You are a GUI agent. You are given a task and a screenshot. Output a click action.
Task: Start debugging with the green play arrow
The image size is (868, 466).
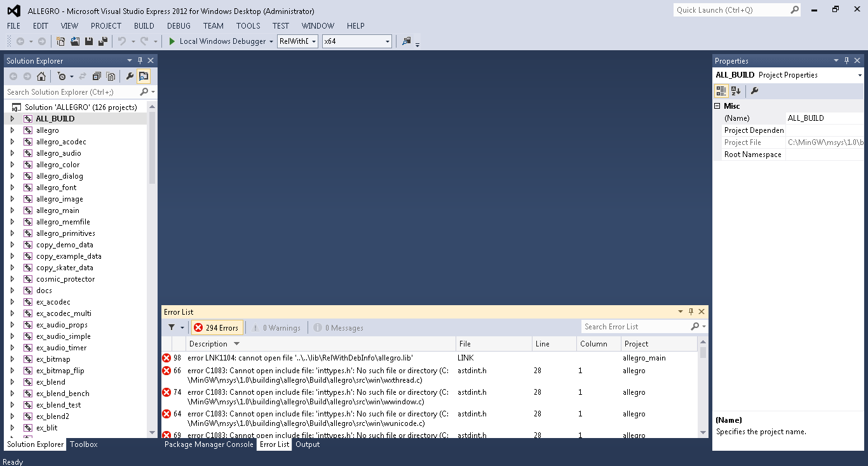point(172,41)
